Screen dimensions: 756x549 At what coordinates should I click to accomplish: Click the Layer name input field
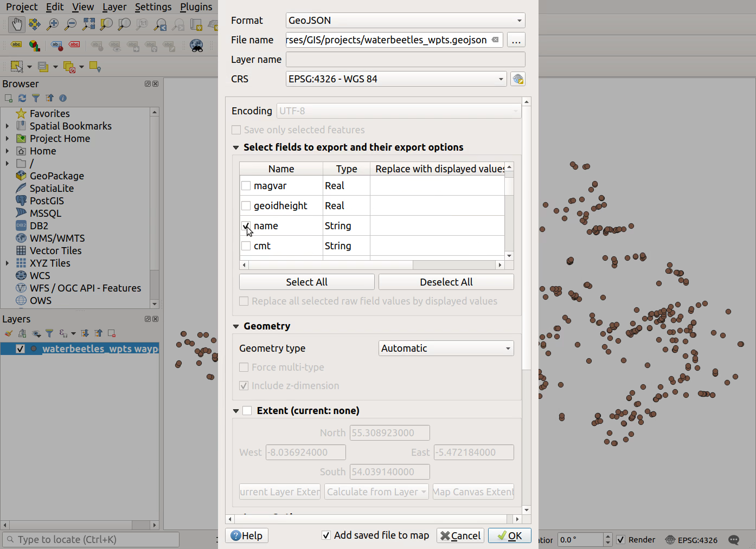(x=405, y=60)
